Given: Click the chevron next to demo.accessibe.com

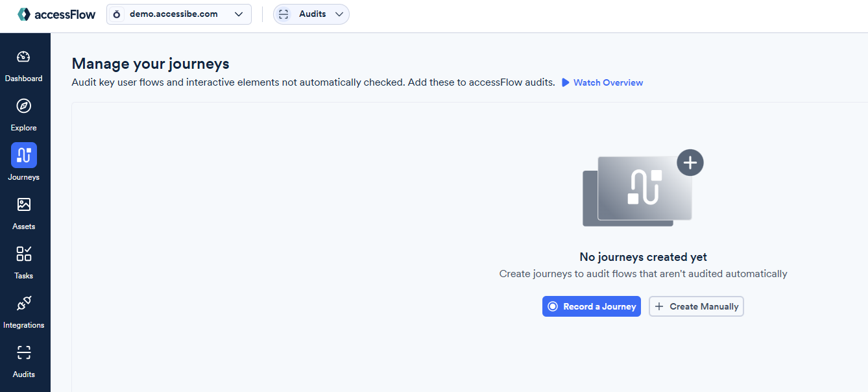Looking at the screenshot, I should click(239, 14).
